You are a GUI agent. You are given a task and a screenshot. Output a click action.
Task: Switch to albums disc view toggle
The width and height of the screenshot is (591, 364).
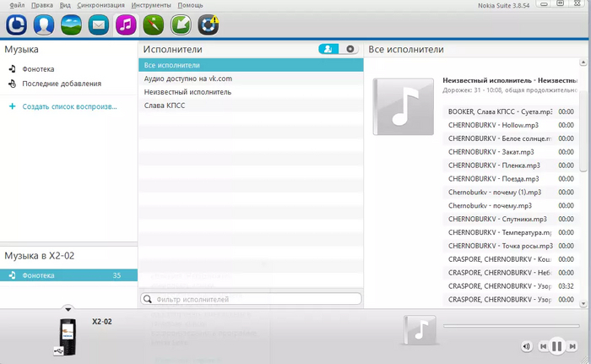tap(350, 50)
